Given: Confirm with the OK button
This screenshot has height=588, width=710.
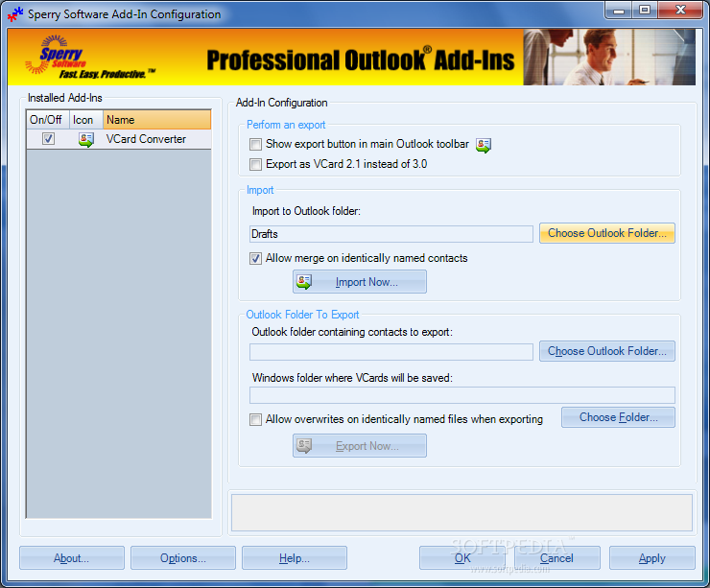Looking at the screenshot, I should pyautogui.click(x=462, y=557).
